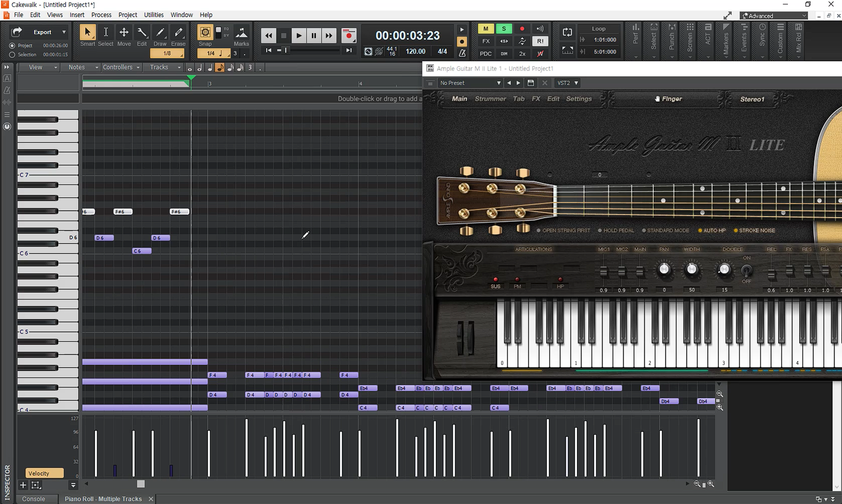Viewport: 842px width, 504px height.
Task: Toggle PDC override button
Action: coord(486,54)
